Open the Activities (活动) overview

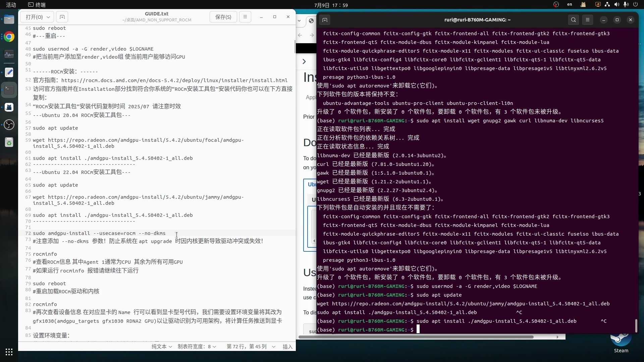click(11, 5)
